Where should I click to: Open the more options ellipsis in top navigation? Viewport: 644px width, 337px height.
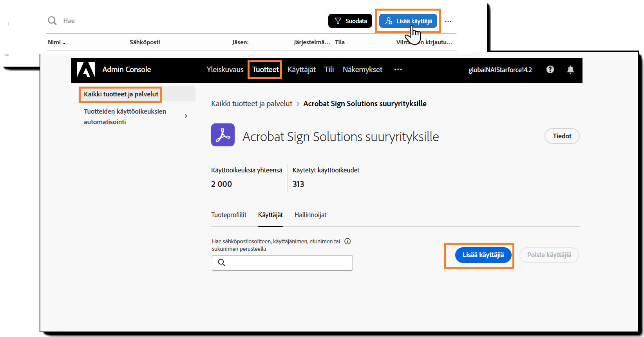(x=398, y=69)
